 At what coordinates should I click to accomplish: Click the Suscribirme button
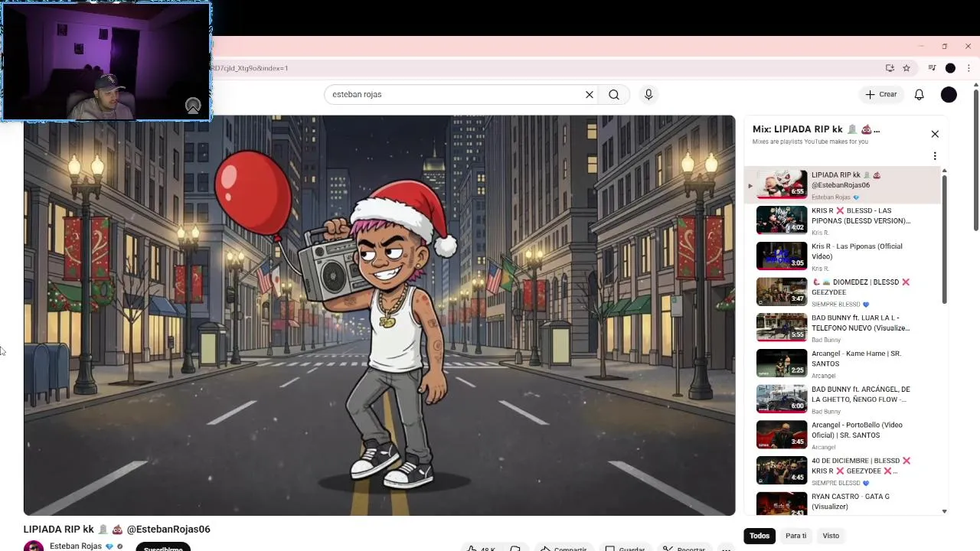pyautogui.click(x=163, y=547)
